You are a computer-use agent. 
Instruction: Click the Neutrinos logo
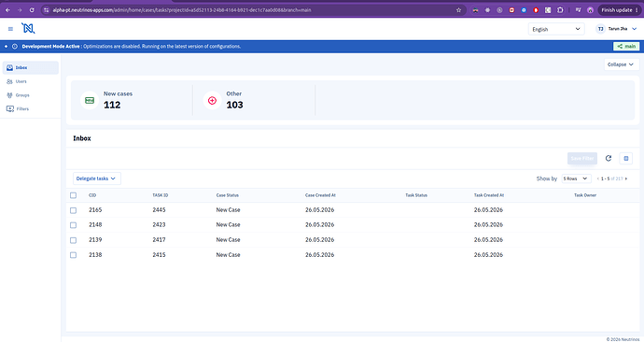[x=28, y=28]
